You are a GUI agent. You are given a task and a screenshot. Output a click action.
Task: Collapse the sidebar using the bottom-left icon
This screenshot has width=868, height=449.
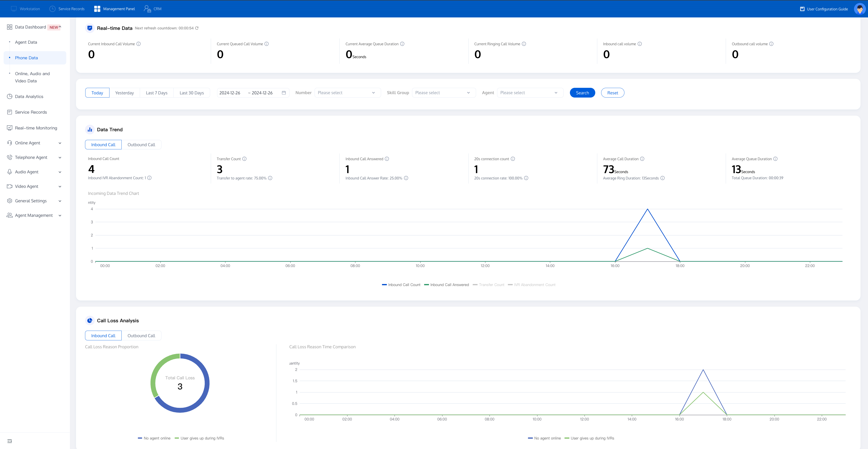point(9,441)
